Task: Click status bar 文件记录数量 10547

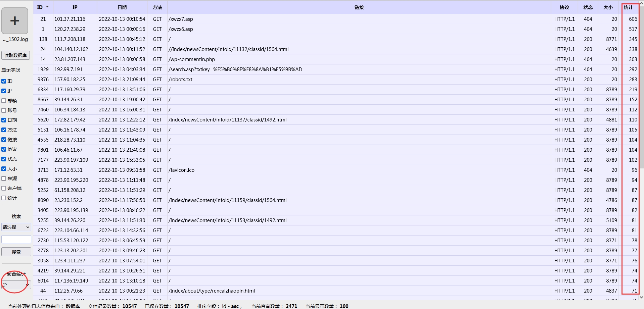Action: (112, 306)
